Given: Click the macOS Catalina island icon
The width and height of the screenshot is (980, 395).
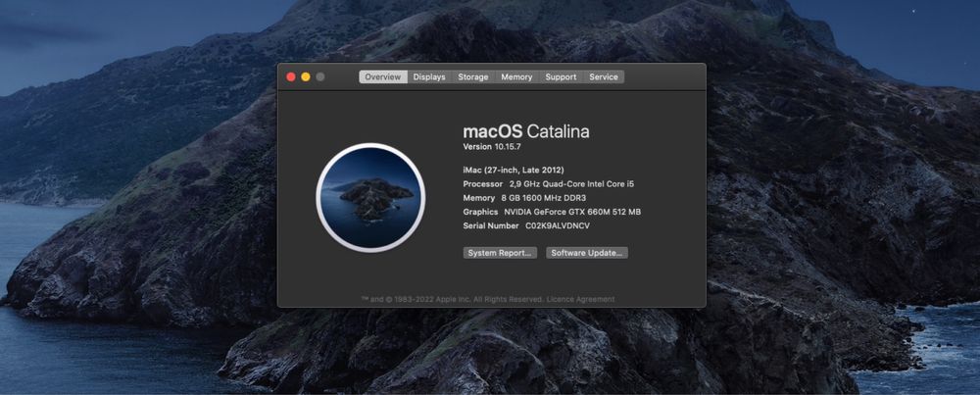Looking at the screenshot, I should 371,198.
